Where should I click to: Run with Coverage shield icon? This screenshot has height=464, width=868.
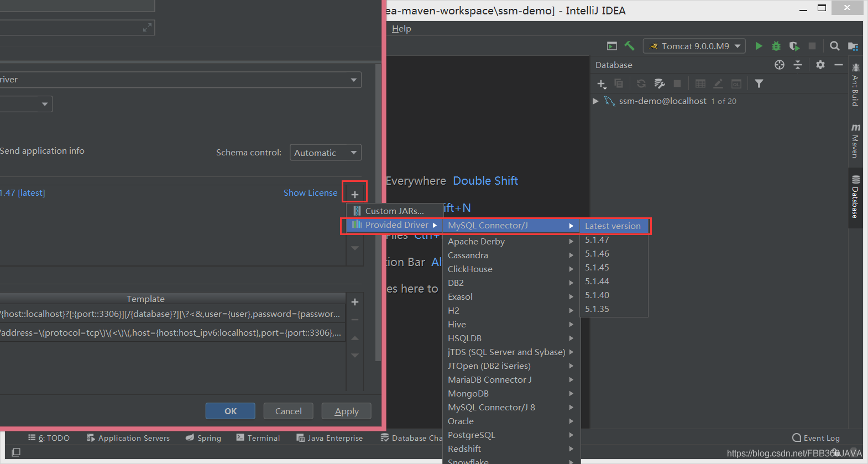click(x=794, y=46)
